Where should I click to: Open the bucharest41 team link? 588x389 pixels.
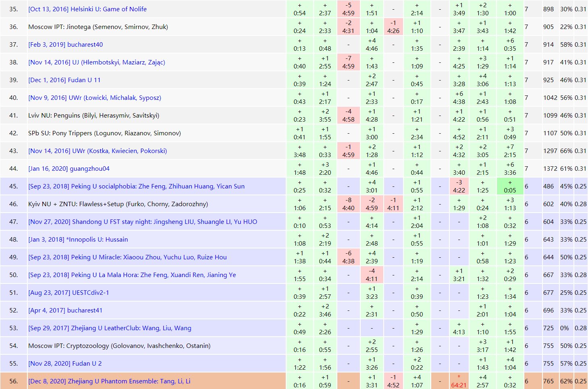(x=65, y=310)
